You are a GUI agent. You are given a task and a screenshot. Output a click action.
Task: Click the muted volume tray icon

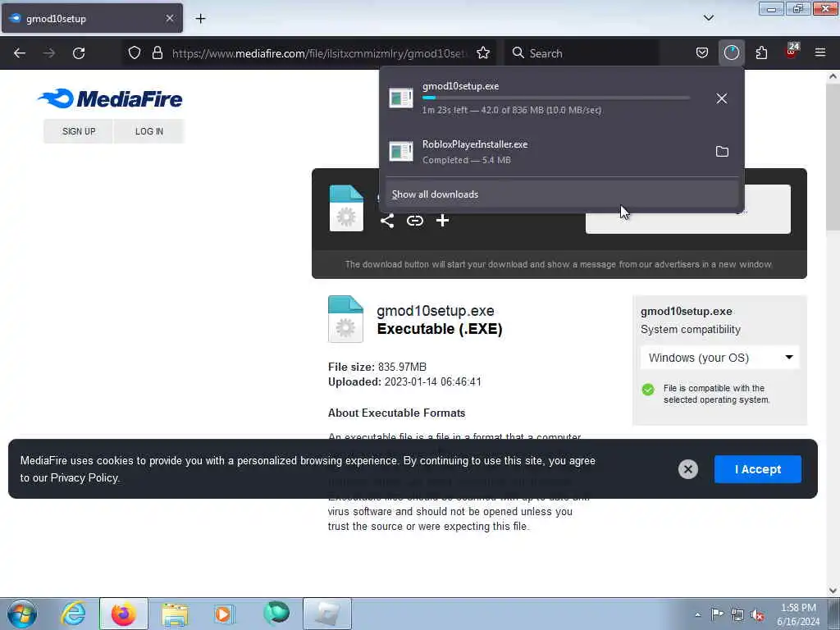coord(758,615)
